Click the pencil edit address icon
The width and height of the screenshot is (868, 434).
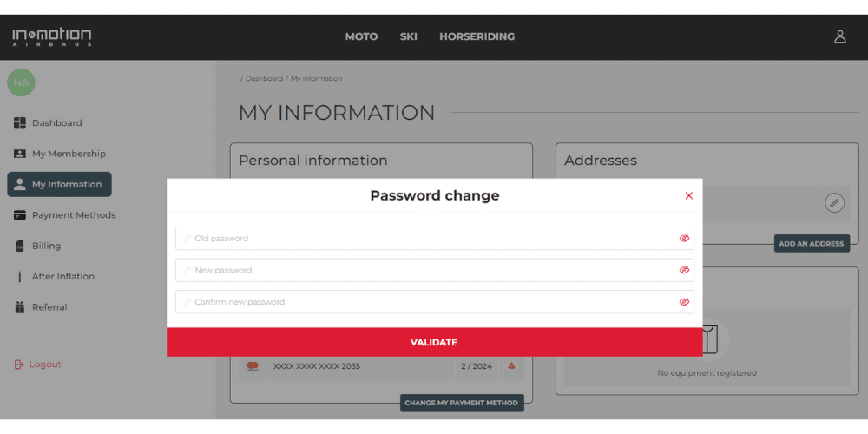[834, 202]
